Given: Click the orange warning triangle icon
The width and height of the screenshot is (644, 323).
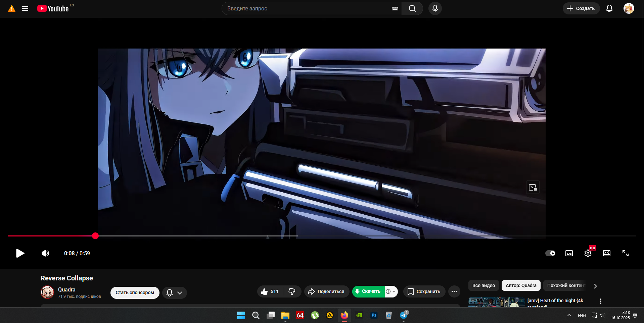Looking at the screenshot, I should pos(12,8).
